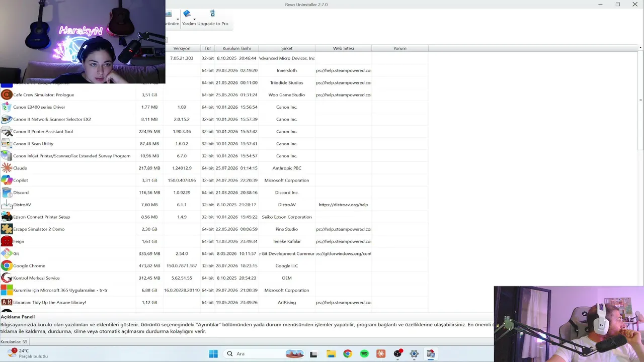Screen dimensions: 644x362
Task: Click the 217,89 MB size cell
Action: click(149, 168)
